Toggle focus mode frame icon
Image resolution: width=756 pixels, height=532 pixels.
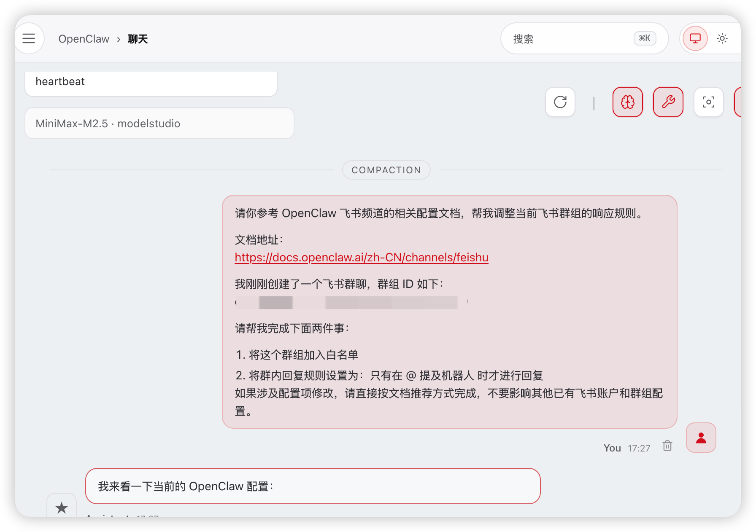[x=708, y=102]
